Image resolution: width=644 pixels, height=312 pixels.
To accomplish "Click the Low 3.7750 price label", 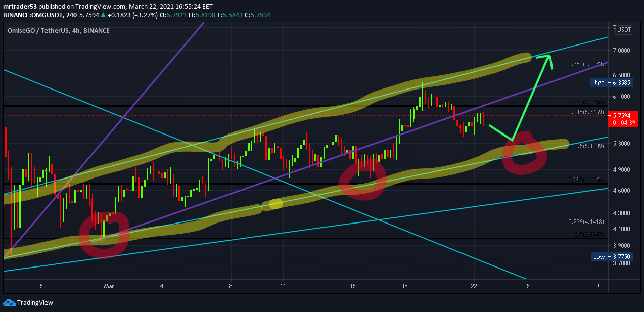I will [x=612, y=257].
